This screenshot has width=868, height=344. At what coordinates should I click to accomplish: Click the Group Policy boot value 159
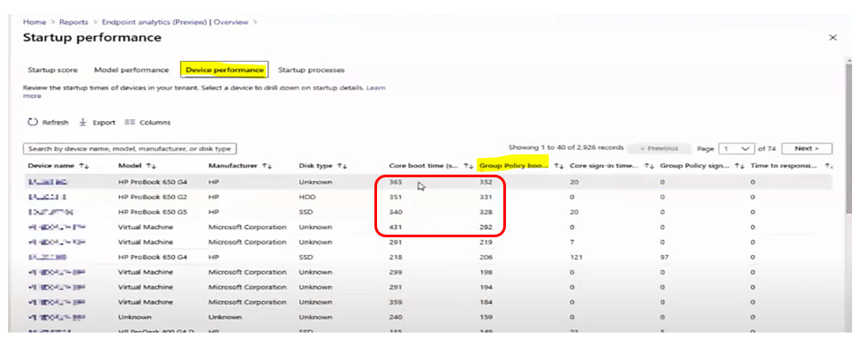[x=486, y=318]
